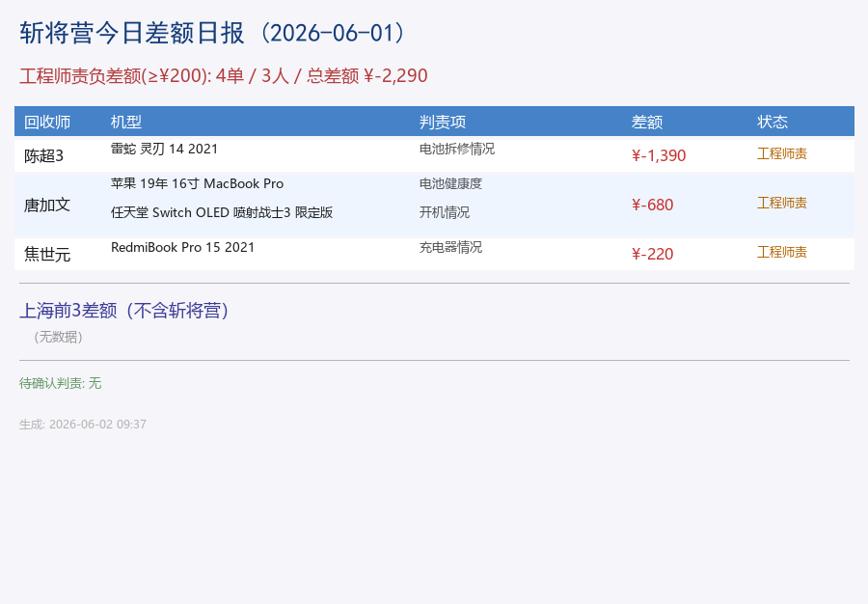
Task: Click the 回收师 column header
Action: [x=47, y=122]
